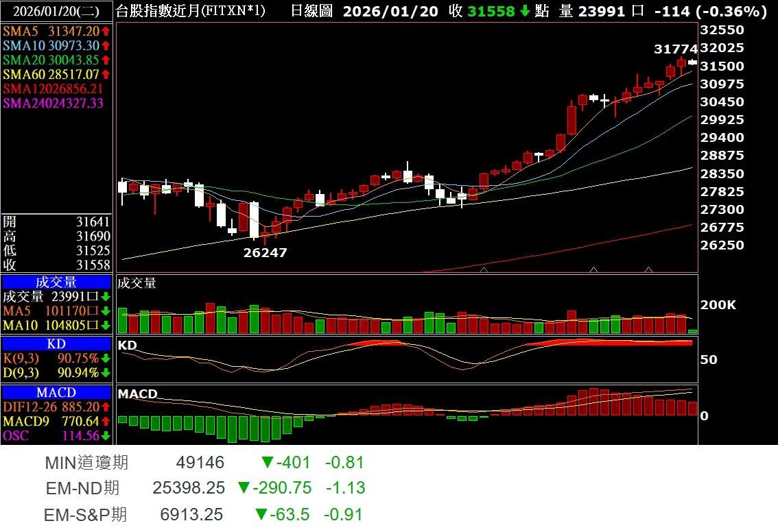Click the 31774 high price annotation
778x532 pixels.
pos(676,49)
